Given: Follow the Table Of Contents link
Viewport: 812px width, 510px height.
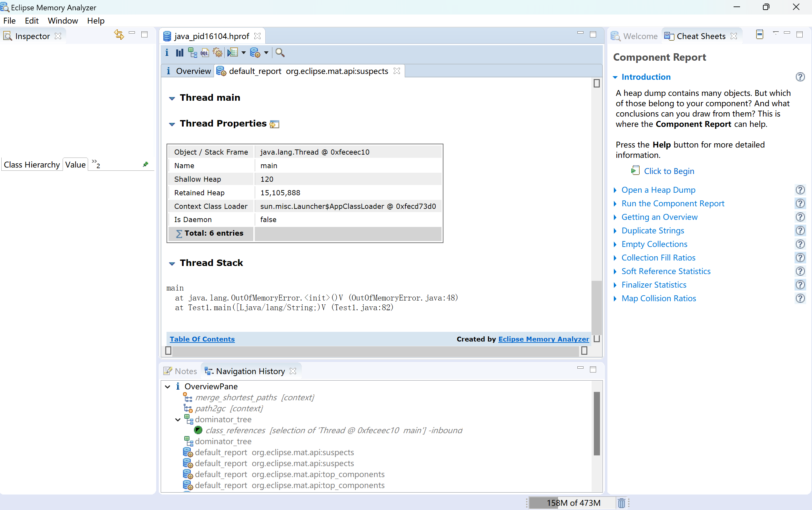Looking at the screenshot, I should pos(202,339).
